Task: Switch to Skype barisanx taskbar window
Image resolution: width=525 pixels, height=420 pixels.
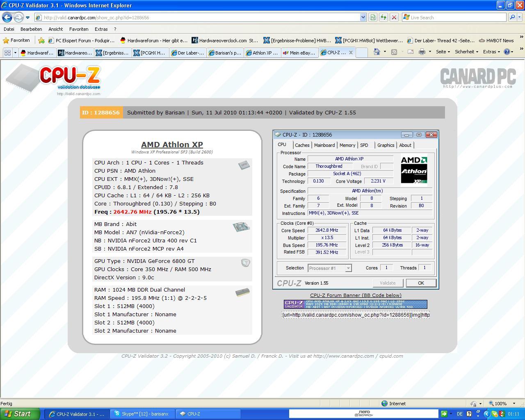Action: pos(142,414)
